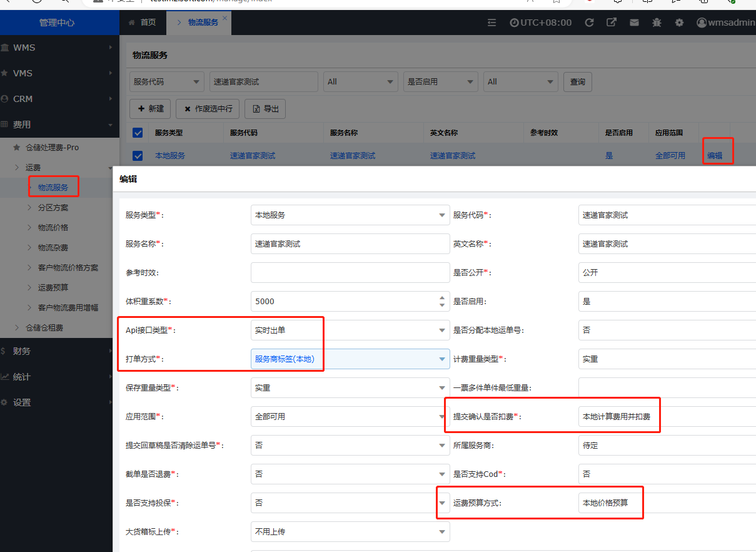Expand the WMS sidebar menu
This screenshot has height=552, width=756.
click(x=59, y=48)
